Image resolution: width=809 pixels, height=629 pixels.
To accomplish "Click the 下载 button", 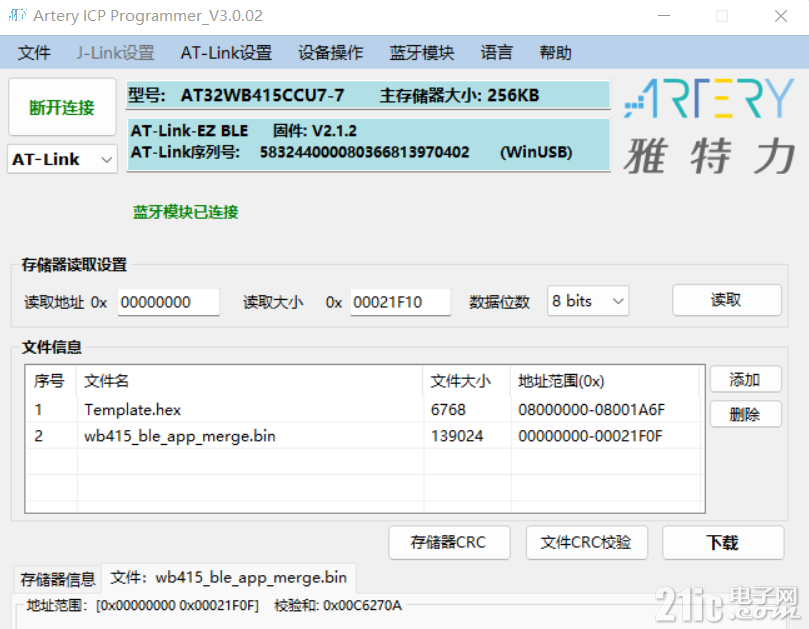I will point(723,542).
